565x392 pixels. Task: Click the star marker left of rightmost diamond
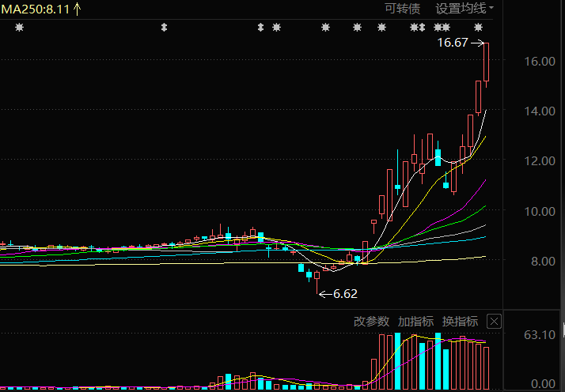pos(415,28)
